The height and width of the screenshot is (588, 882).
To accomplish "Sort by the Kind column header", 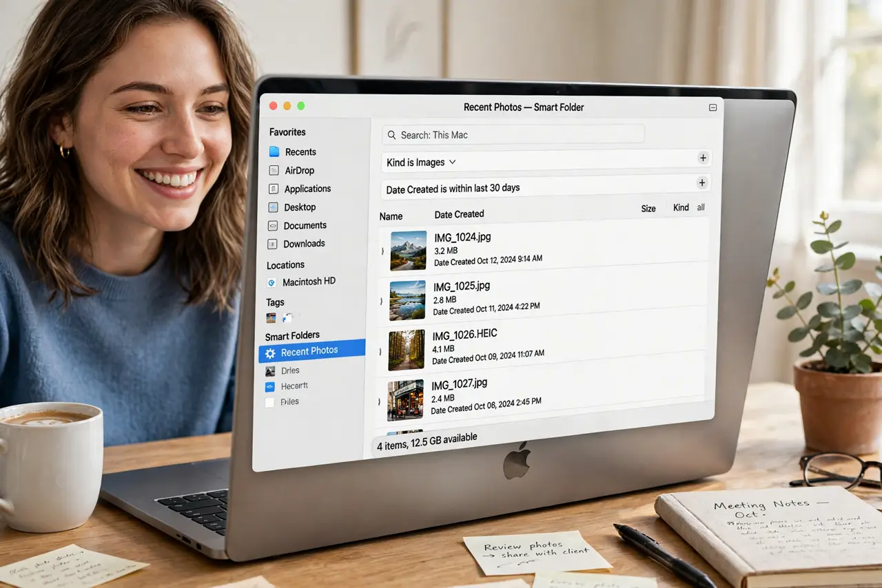I will (x=681, y=207).
